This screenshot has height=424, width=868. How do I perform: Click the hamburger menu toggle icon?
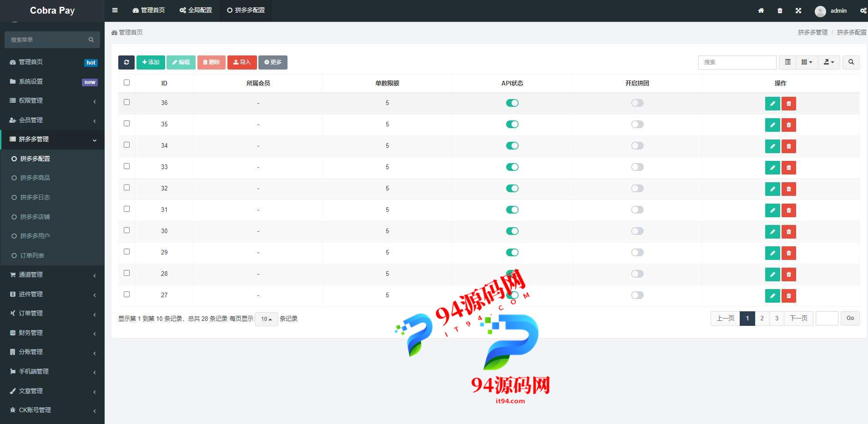pos(115,10)
